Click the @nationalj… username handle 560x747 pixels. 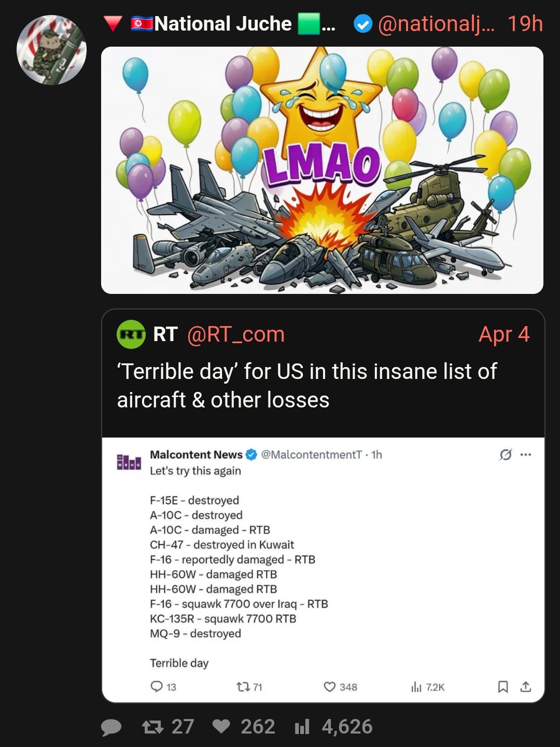[x=436, y=24]
